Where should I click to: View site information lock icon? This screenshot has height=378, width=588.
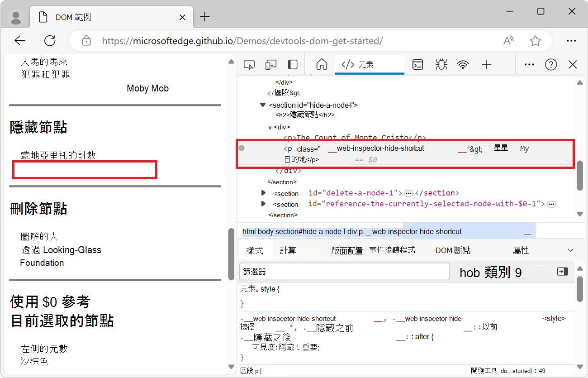coord(86,41)
